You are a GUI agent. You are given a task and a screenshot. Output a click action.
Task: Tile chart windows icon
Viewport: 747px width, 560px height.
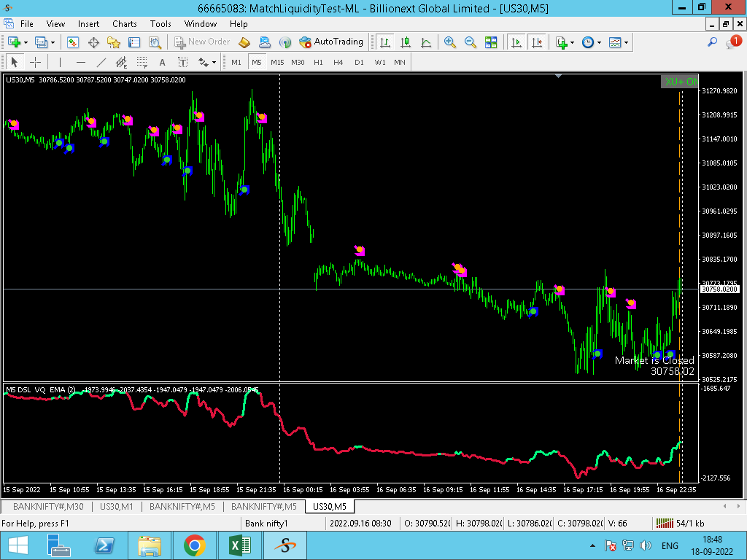pyautogui.click(x=491, y=42)
